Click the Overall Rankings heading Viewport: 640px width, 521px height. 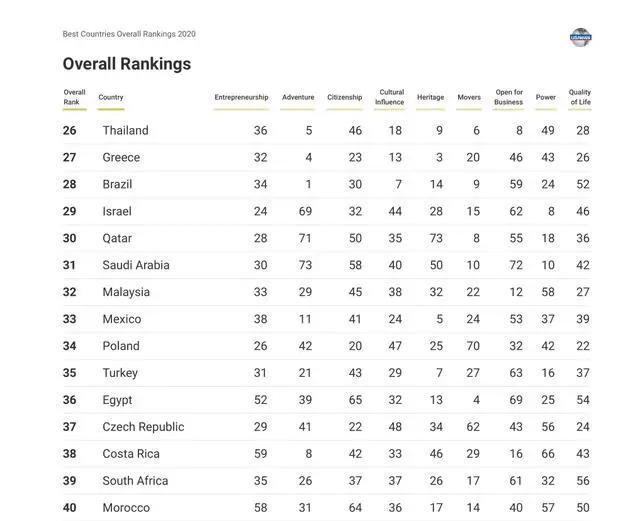click(127, 64)
